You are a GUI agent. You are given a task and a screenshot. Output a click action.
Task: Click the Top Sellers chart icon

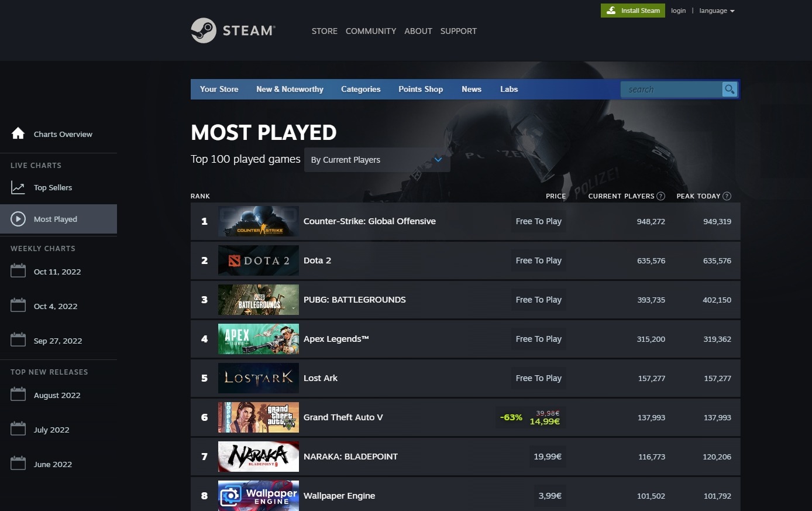pyautogui.click(x=18, y=188)
